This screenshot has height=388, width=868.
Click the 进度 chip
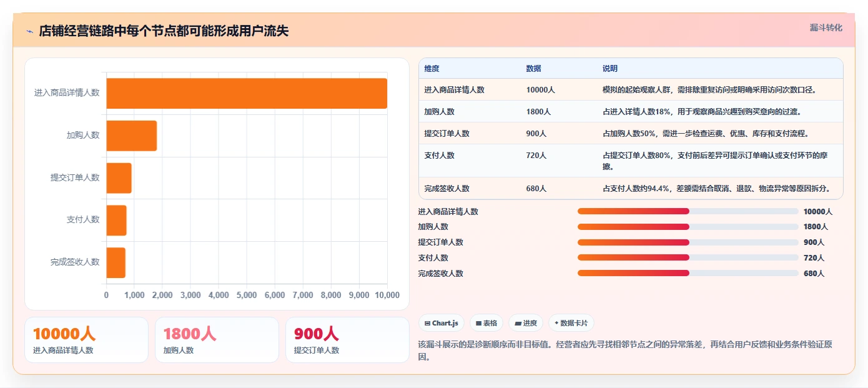(526, 323)
